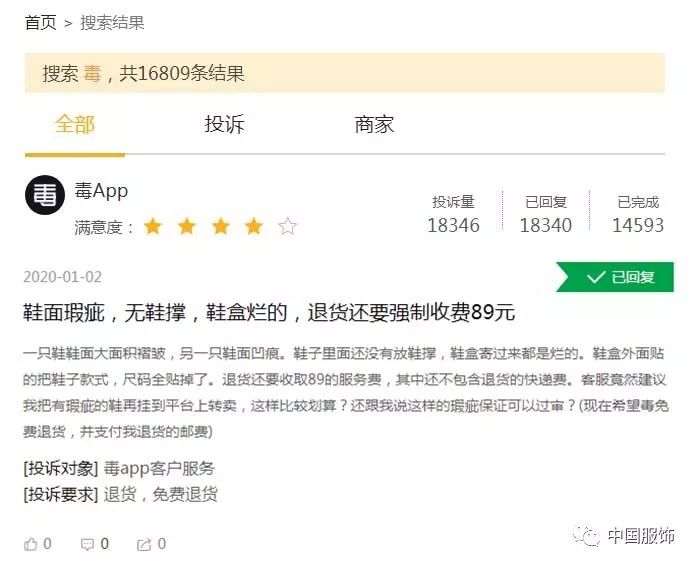The height and width of the screenshot is (567, 697).
Task: Open the 毒App logo icon
Action: [45, 195]
